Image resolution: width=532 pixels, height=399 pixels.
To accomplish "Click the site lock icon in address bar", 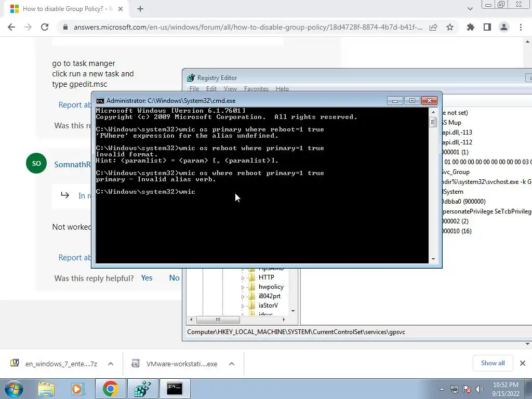I will (x=65, y=27).
